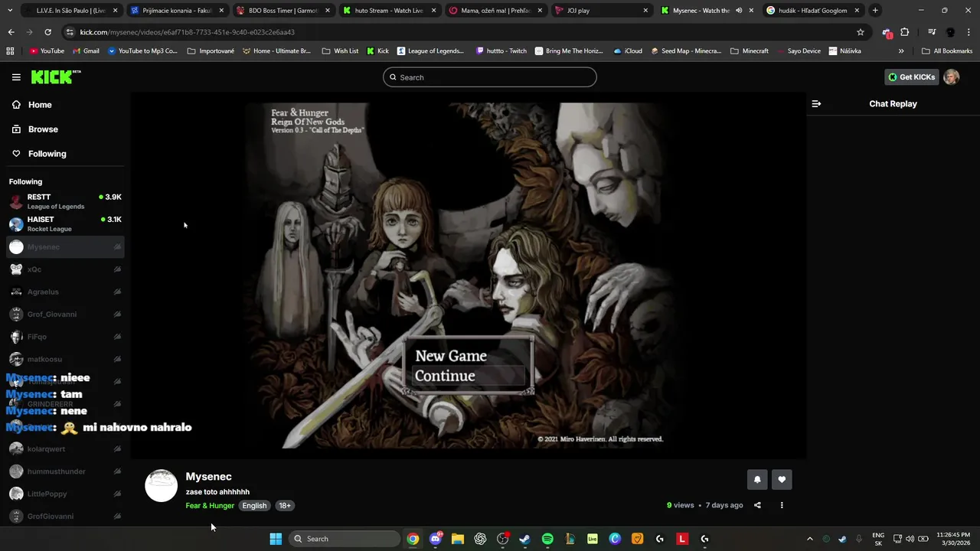The height and width of the screenshot is (551, 980).
Task: Open the Chrome apps grid icon
Action: tap(10, 51)
